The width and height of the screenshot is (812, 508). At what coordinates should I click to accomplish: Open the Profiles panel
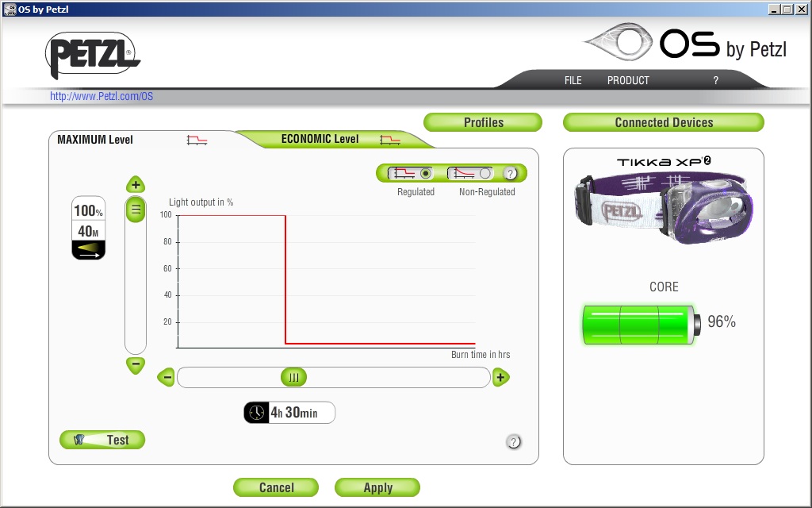tap(483, 122)
